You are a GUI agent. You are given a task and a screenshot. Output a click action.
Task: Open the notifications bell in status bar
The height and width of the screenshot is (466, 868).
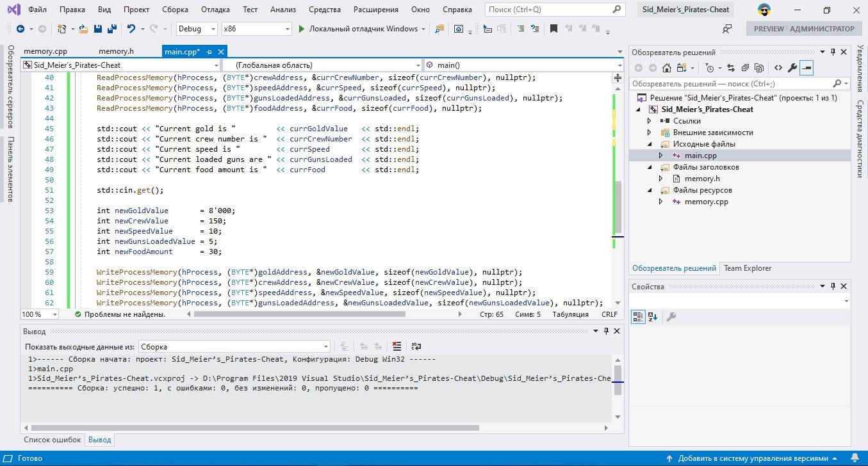855,458
